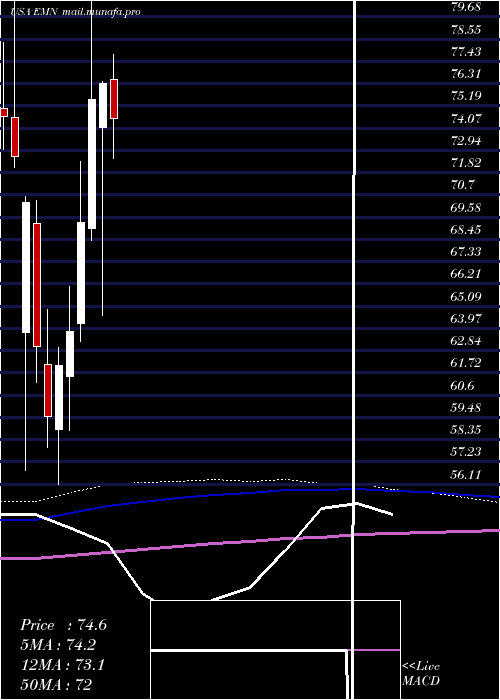Viewport: 500px width, 700px height.
Task: Click the 58.35 price axis label
Action: 467,430
